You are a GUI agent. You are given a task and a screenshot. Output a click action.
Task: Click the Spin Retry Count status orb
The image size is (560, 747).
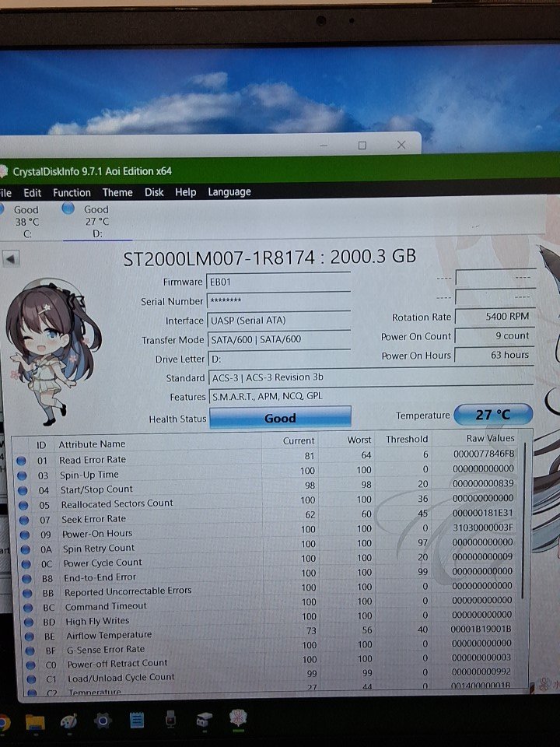click(26, 549)
